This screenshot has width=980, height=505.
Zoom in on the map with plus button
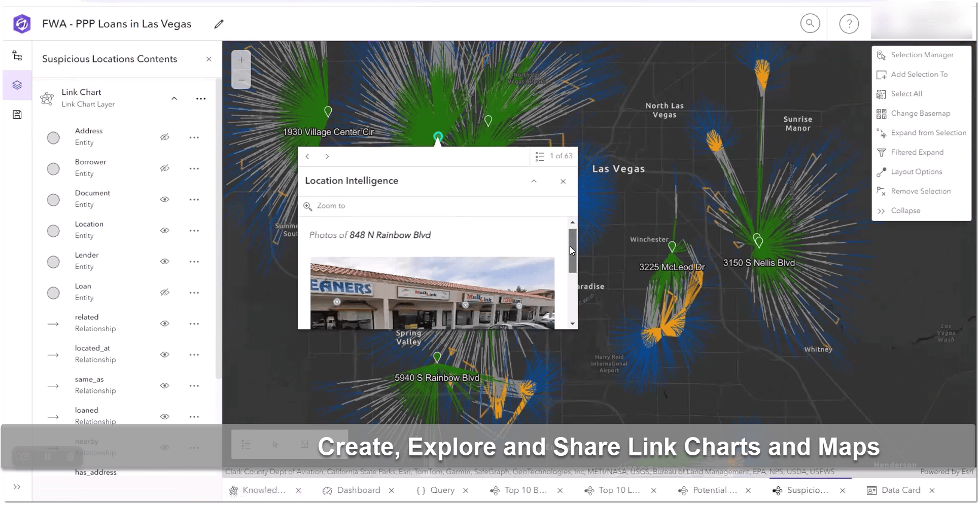pos(241,60)
